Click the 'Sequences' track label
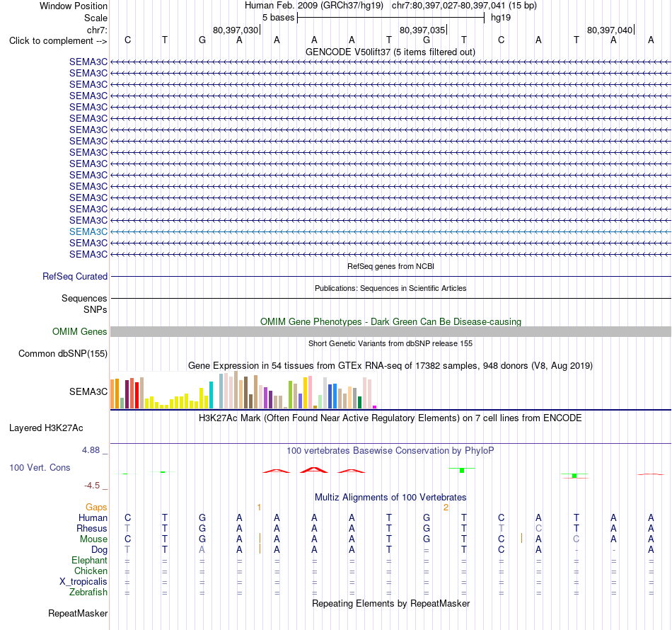The height and width of the screenshot is (630, 672). point(84,298)
